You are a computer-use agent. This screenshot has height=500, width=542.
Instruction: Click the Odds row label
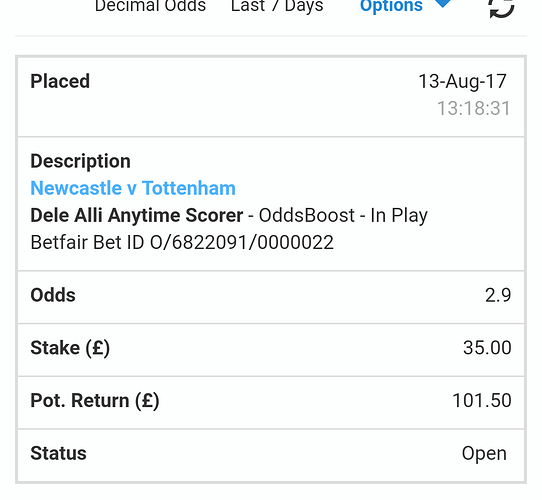(x=53, y=295)
